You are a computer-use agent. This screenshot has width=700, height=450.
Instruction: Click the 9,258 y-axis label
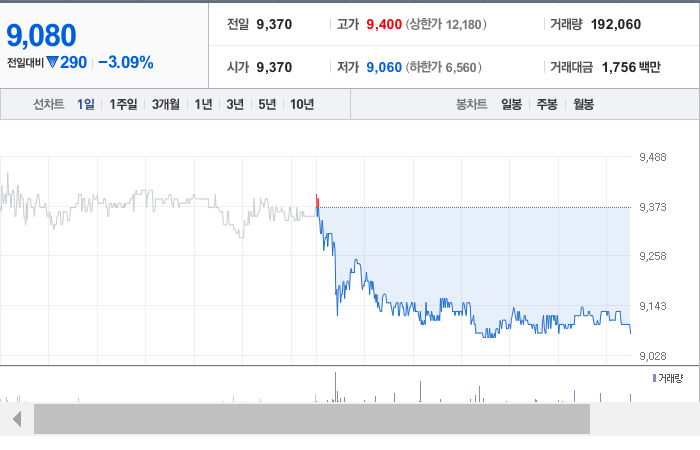click(x=653, y=256)
